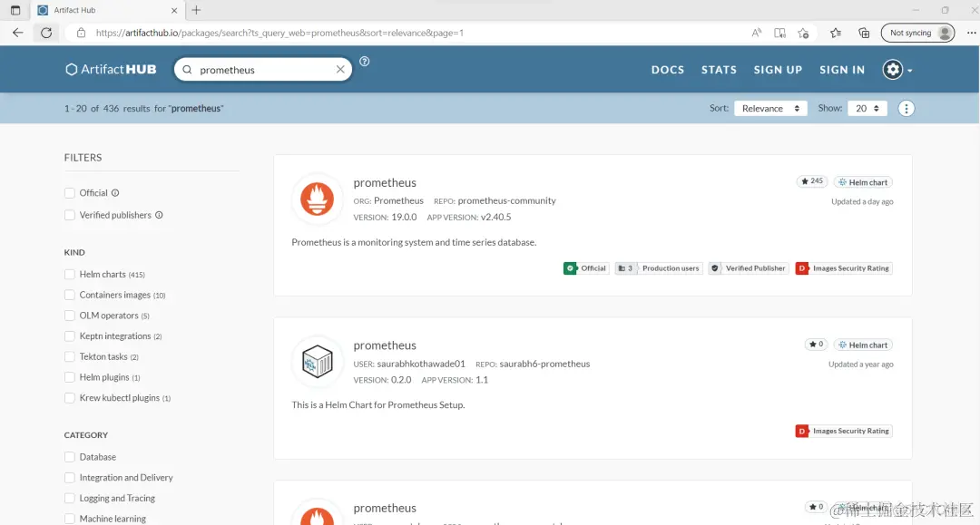Open the saurabh6-prometheus repo link

(x=544, y=364)
